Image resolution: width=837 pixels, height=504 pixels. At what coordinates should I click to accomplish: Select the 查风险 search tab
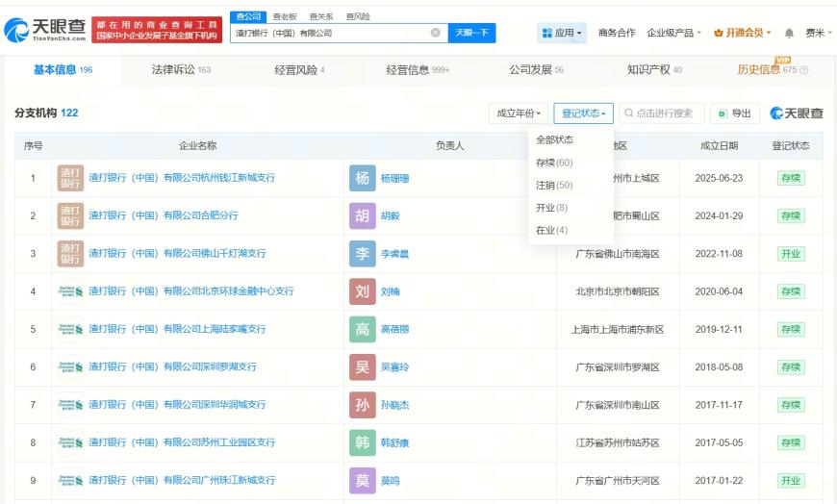coord(358,16)
